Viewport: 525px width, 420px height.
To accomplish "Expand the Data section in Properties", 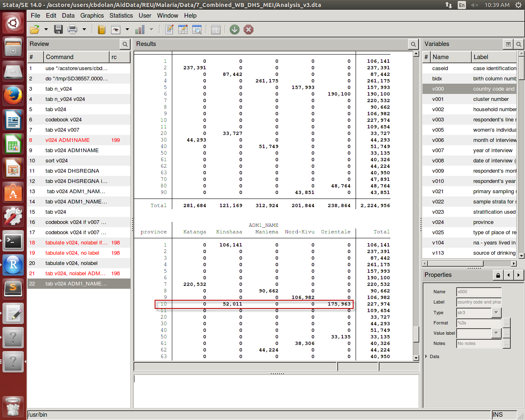I will [x=427, y=356].
